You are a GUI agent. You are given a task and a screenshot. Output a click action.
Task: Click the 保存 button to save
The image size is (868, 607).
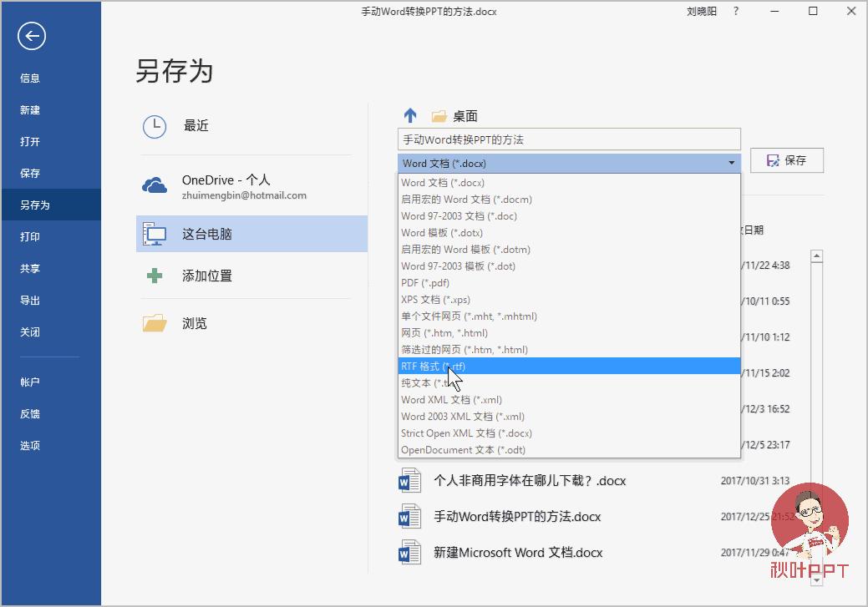pyautogui.click(x=786, y=160)
